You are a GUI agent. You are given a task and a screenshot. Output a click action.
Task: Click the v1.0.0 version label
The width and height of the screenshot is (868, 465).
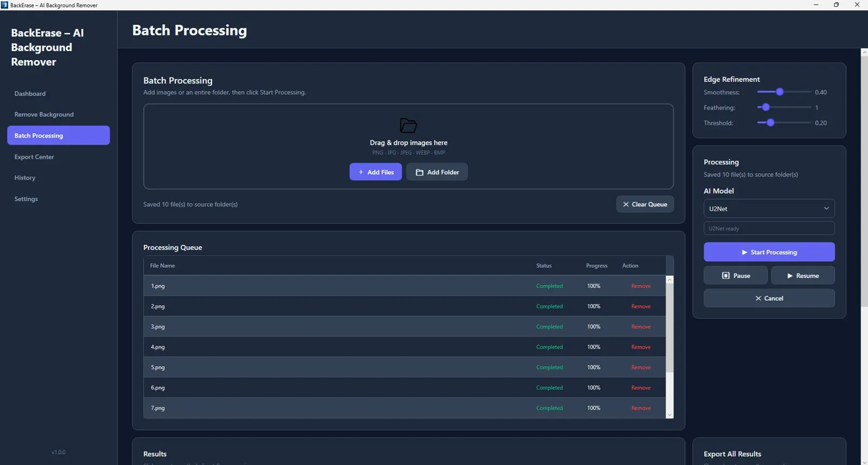59,452
